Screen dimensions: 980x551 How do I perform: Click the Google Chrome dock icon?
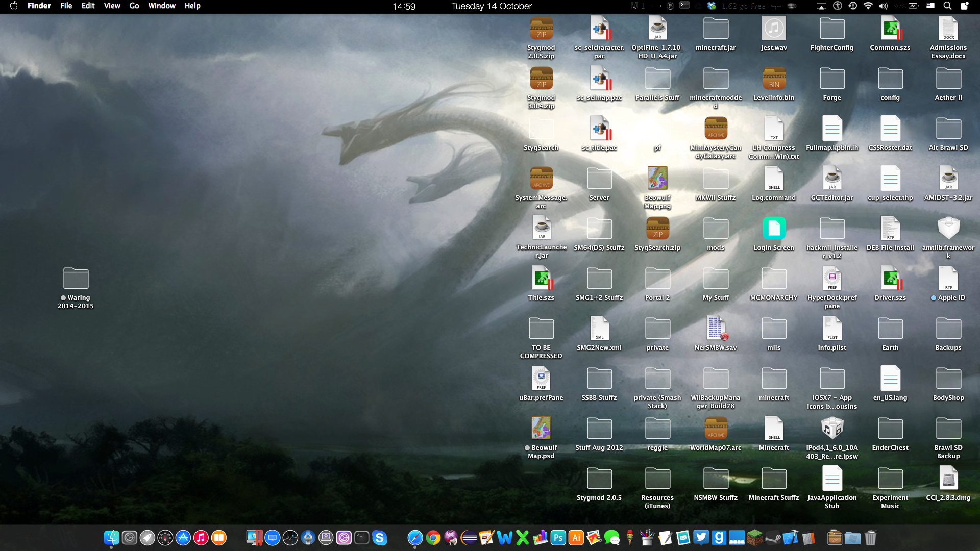[433, 537]
